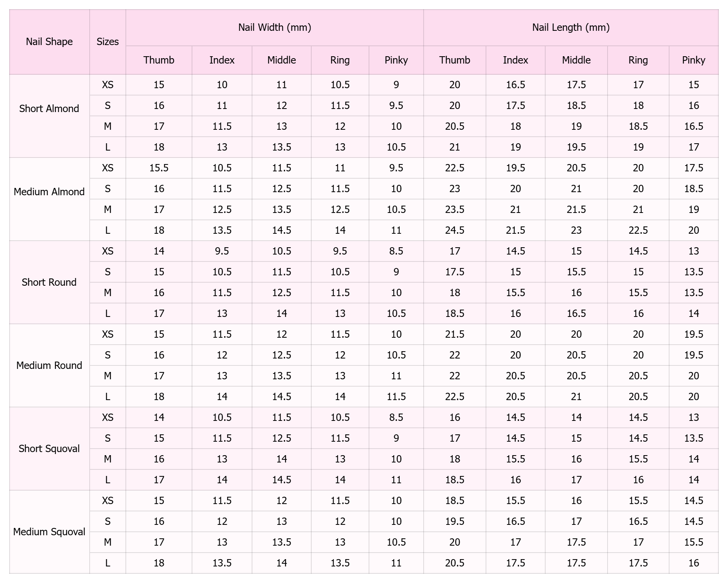Click the Nail Shape column header
728x583 pixels.
tap(49, 42)
